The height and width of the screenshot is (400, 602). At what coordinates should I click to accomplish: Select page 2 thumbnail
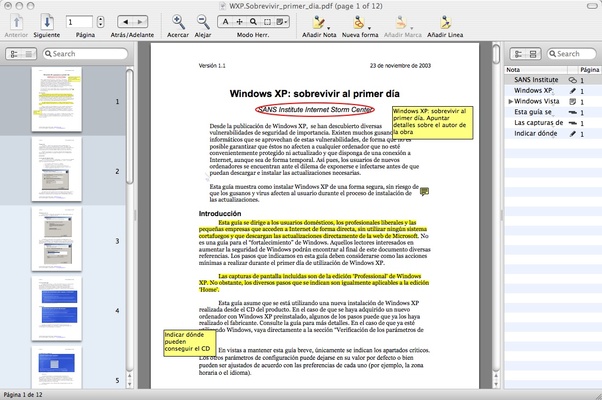[x=56, y=169]
